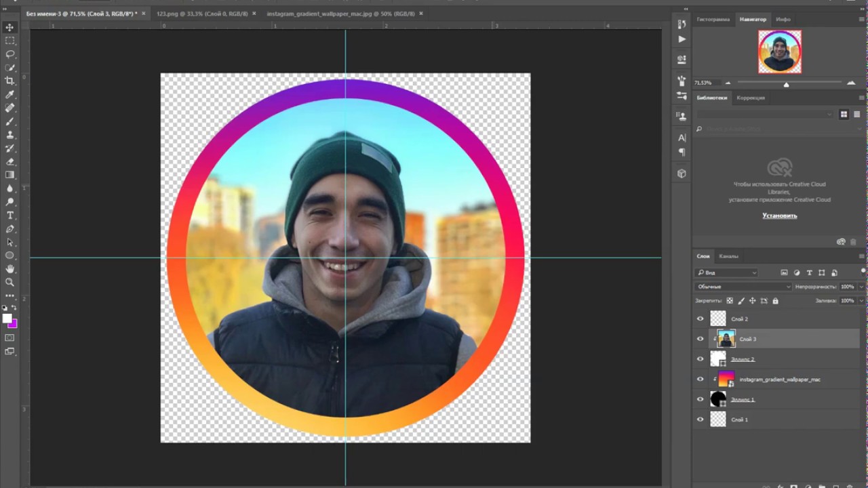Select the Ellipse shape tool
Image resolution: width=868 pixels, height=488 pixels.
click(9, 256)
